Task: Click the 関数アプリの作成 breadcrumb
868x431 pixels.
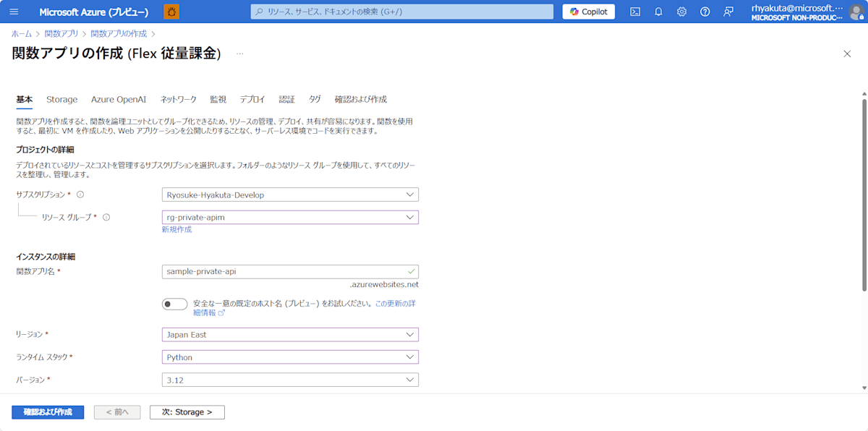Action: 119,33
